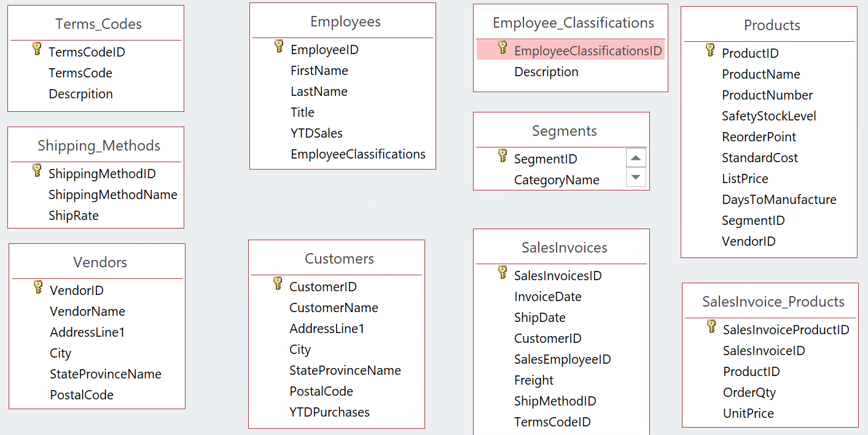Select the YTDPurchases field

[x=329, y=412]
